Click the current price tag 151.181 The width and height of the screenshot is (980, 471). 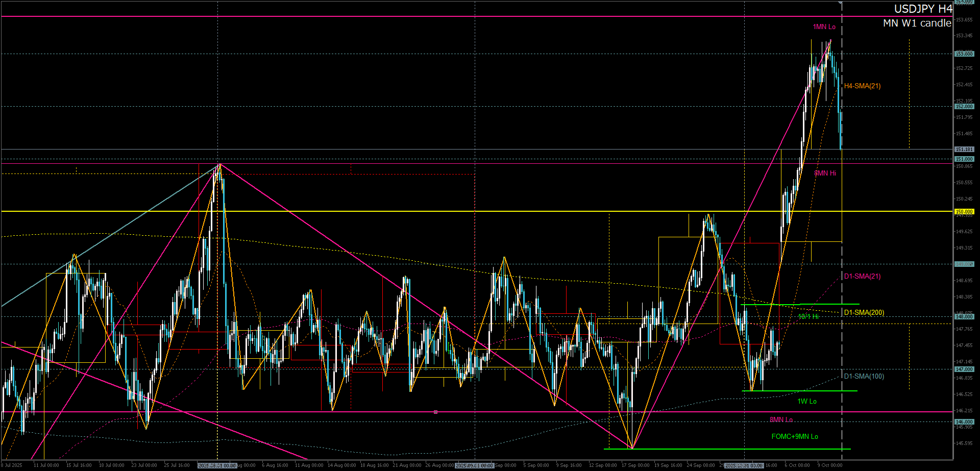click(x=964, y=150)
